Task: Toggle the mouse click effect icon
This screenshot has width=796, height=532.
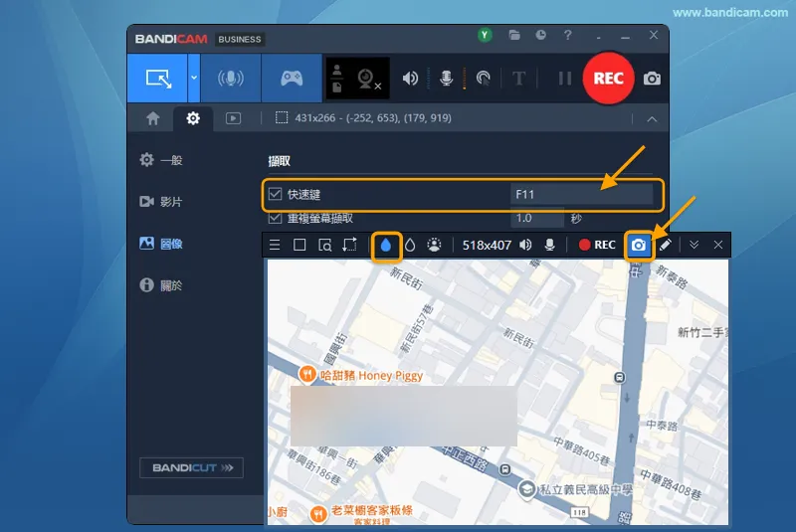Action: click(484, 79)
